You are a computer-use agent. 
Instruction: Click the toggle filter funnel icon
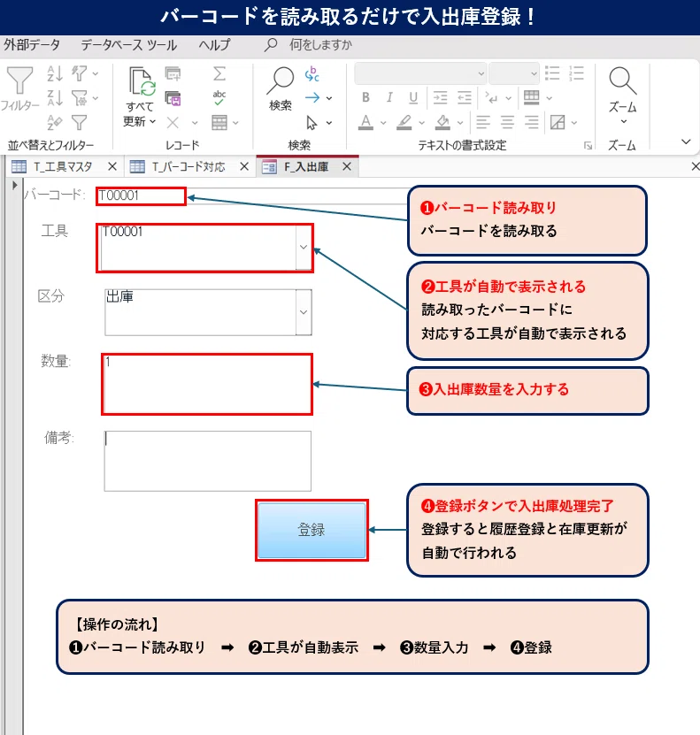coord(79,122)
